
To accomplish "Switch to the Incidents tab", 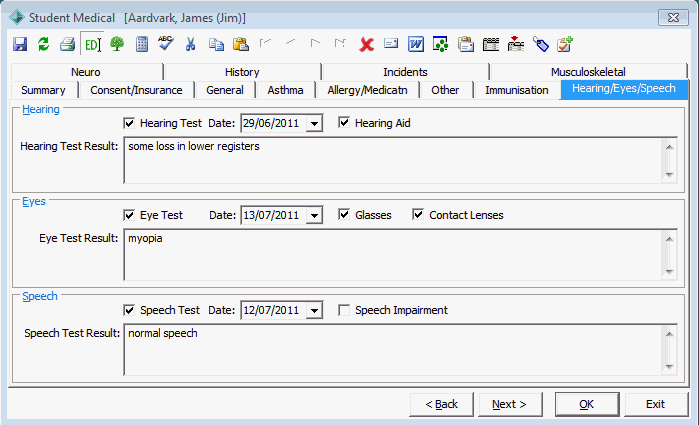I will pos(405,72).
